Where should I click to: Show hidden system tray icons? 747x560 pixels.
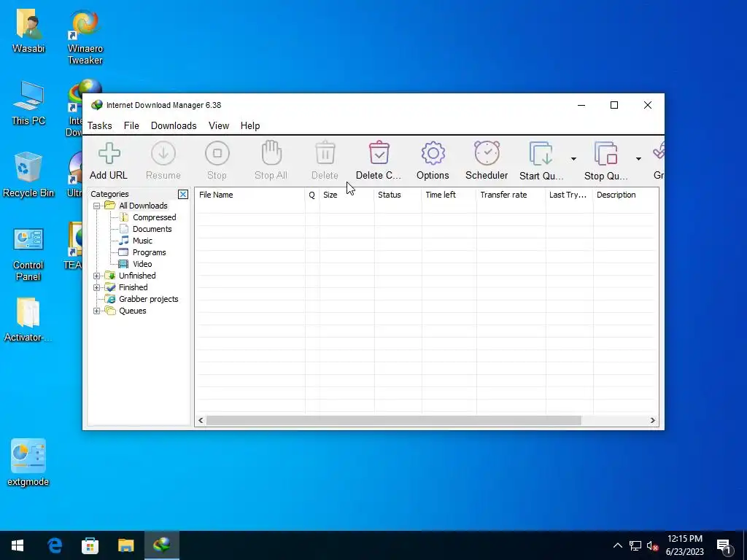[617, 545]
